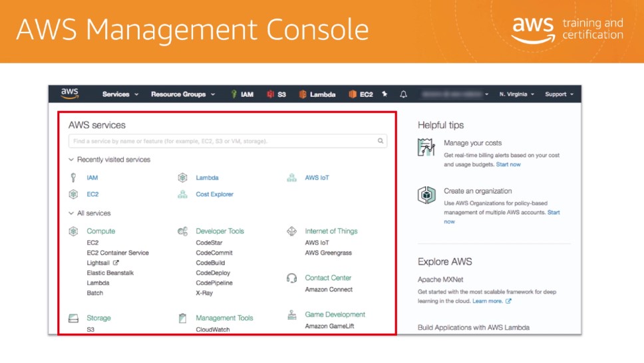The height and width of the screenshot is (363, 644).
Task: Click the Compute category icon
Action: (x=73, y=231)
